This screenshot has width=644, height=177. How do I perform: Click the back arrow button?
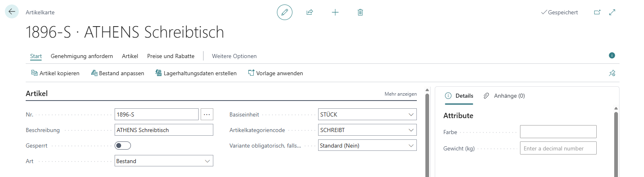click(x=12, y=11)
